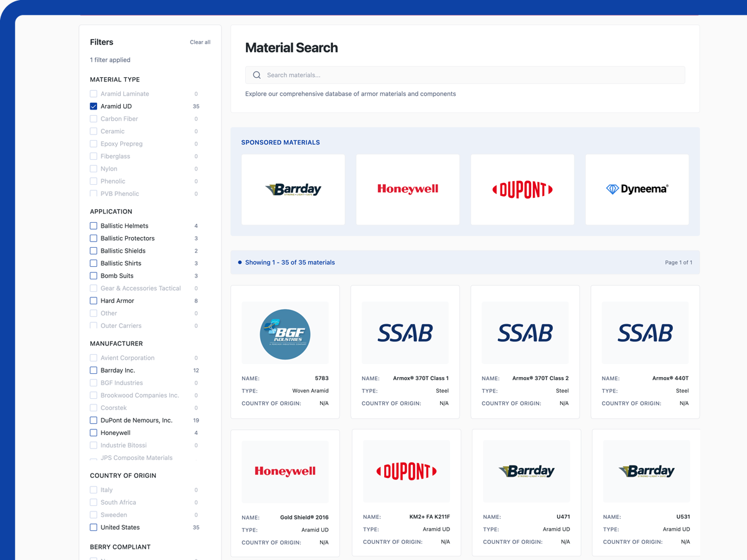
Task: Click the name Armox® 370T Class 2
Action: click(x=540, y=378)
